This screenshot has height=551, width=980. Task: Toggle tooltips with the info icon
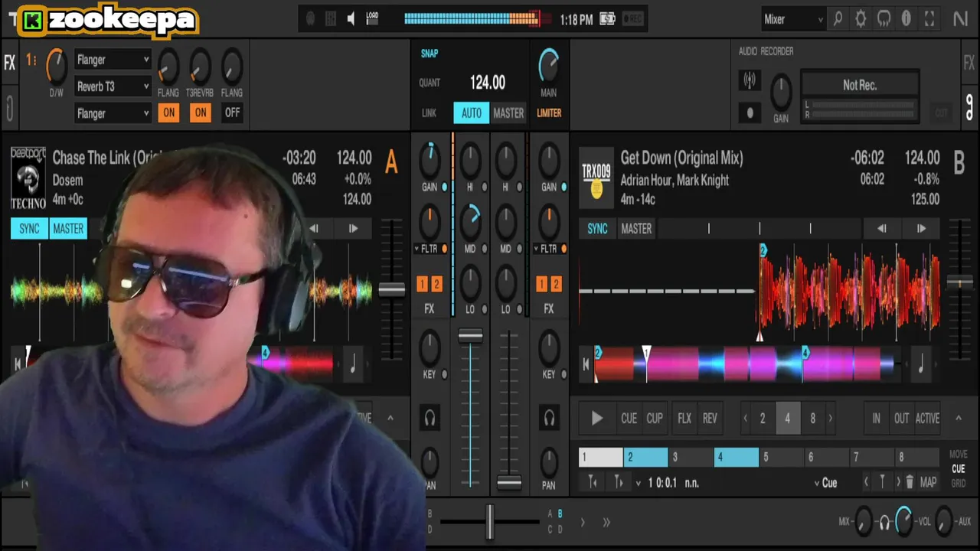(x=906, y=19)
